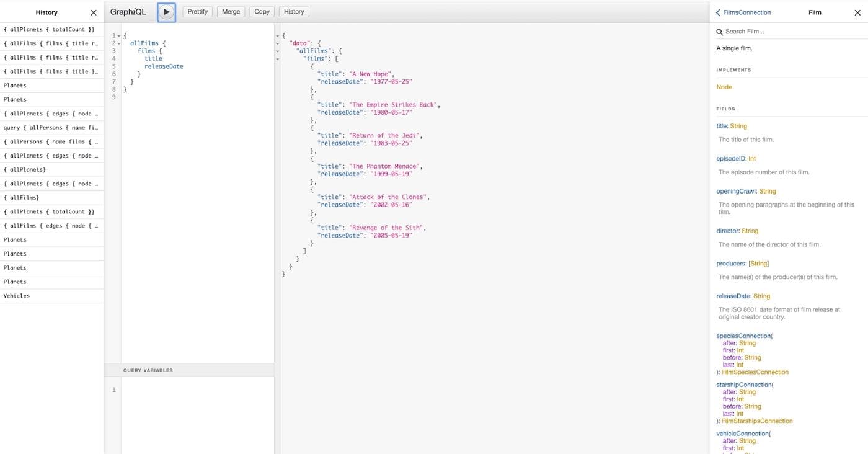Screen dimensions: 868x454
Task: Copy the query using Copy button
Action: point(262,12)
